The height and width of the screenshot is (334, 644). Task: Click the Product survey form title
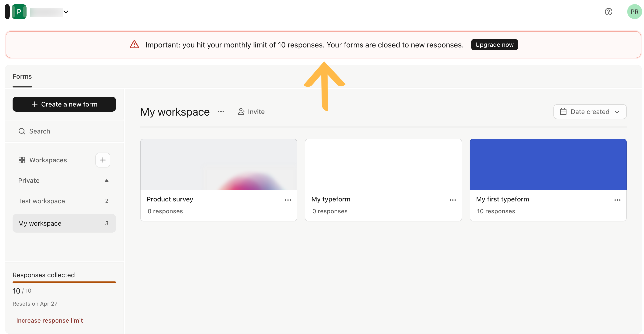click(170, 199)
